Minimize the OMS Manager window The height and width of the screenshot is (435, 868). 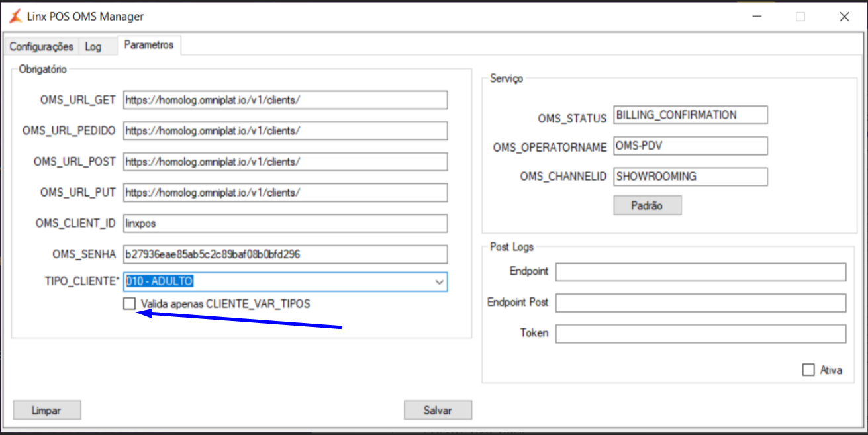pos(757,17)
